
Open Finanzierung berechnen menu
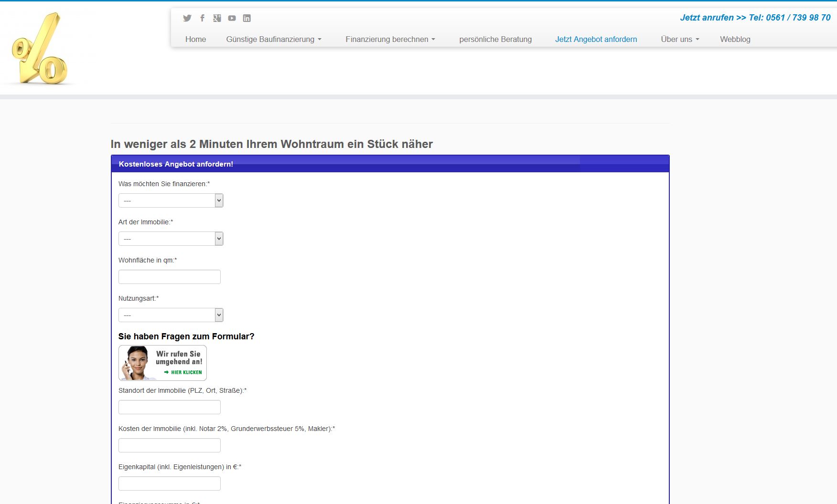(x=390, y=39)
